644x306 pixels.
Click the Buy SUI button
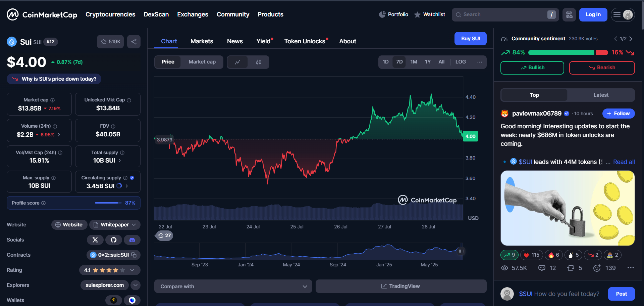click(471, 39)
